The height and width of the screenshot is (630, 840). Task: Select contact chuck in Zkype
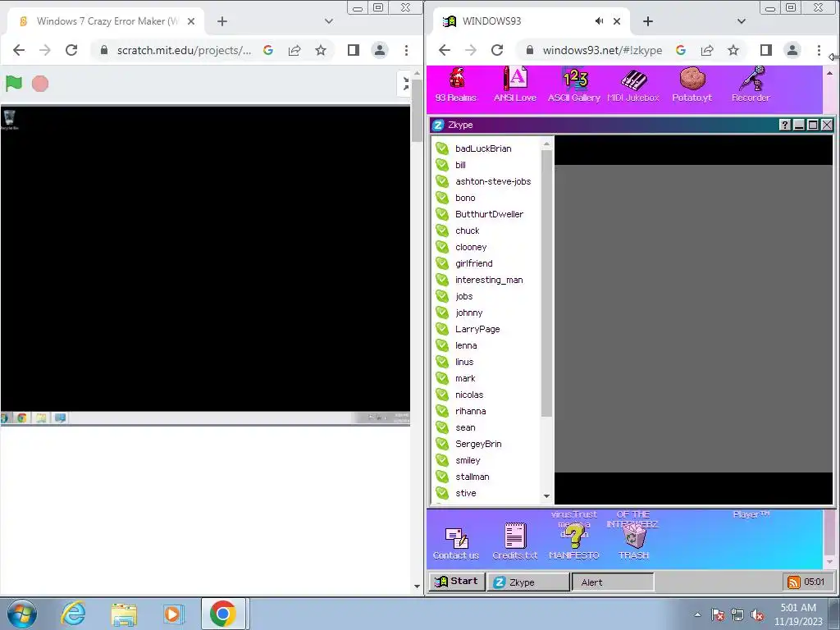(467, 231)
